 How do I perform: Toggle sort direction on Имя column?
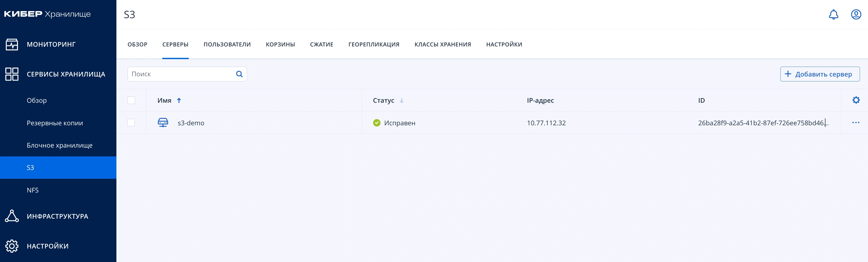pyautogui.click(x=179, y=100)
